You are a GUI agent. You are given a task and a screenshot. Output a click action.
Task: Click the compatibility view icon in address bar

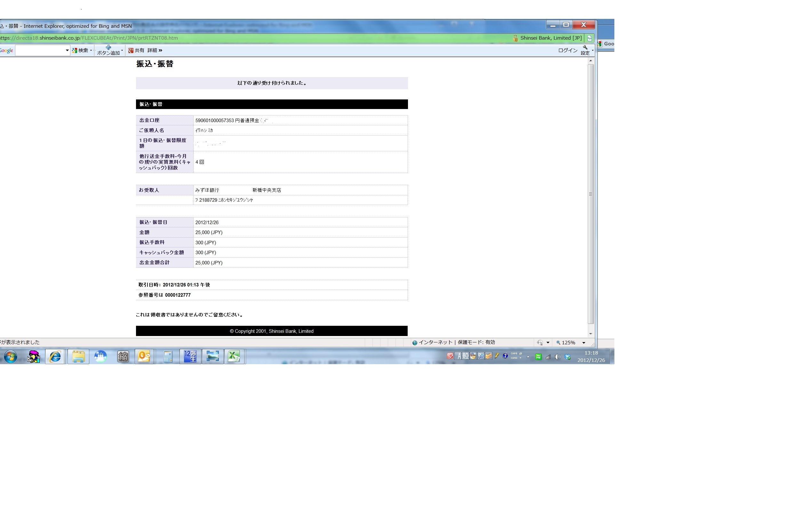(590, 38)
